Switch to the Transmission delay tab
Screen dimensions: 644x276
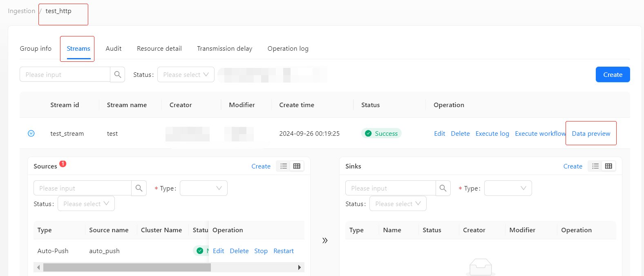[224, 49]
